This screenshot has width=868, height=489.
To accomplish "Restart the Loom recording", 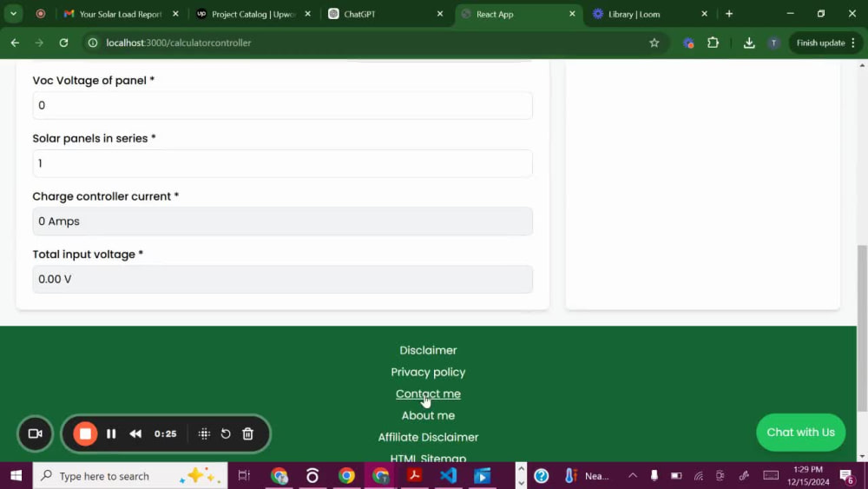I will click(226, 433).
